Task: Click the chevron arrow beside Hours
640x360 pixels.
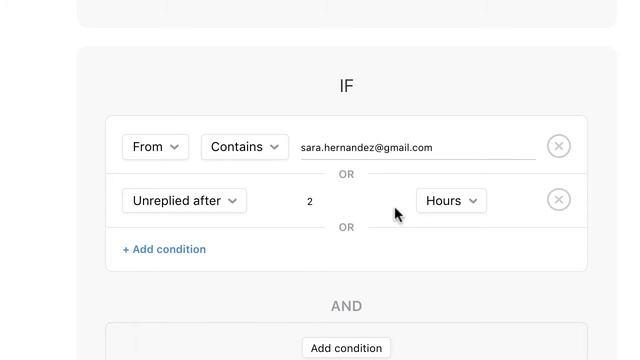Action: (473, 201)
